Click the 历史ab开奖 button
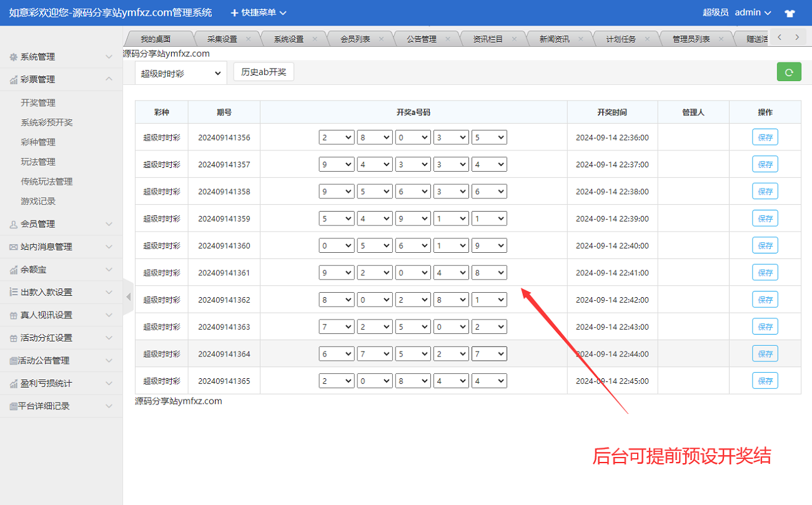Image resolution: width=812 pixels, height=505 pixels. coord(264,72)
